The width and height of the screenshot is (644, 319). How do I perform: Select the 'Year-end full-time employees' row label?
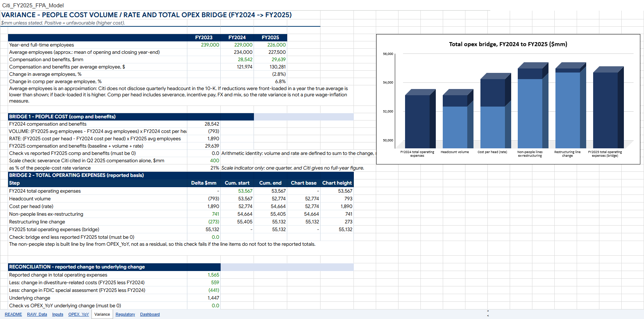pos(41,45)
